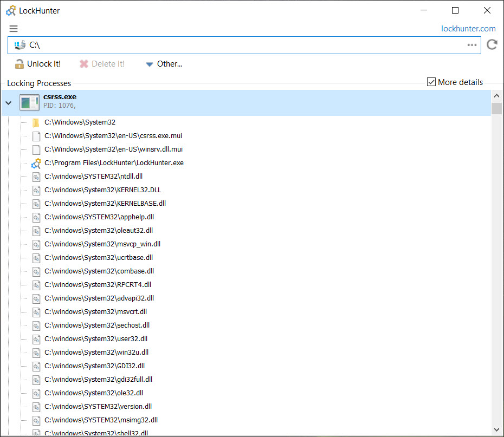Click the dll icon beside combase.dll
The height and width of the screenshot is (437, 504).
[x=36, y=271]
